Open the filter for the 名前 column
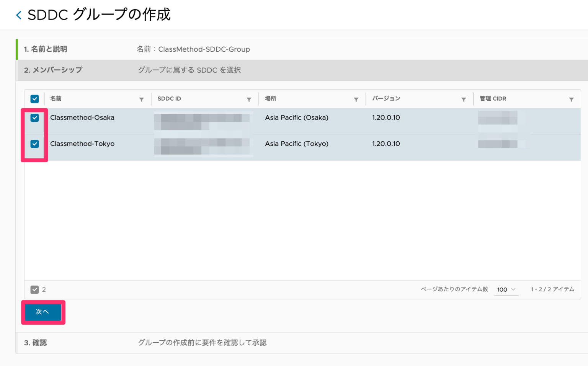 142,99
